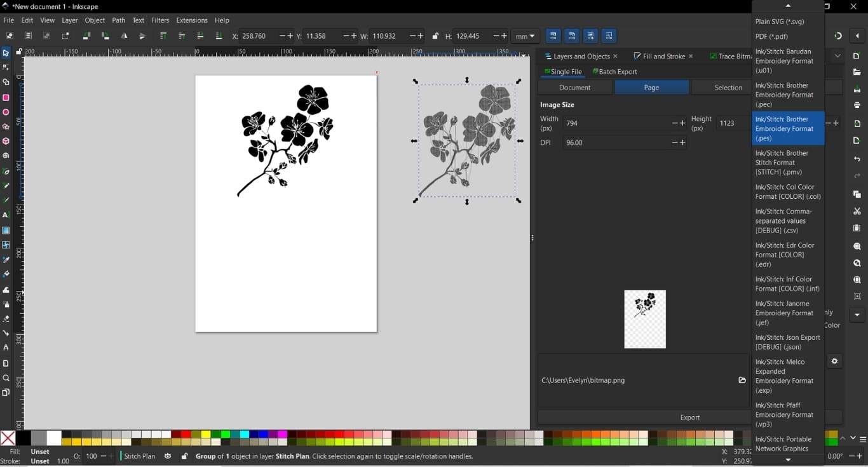Choose PDF (*.pdf) format

click(788, 37)
